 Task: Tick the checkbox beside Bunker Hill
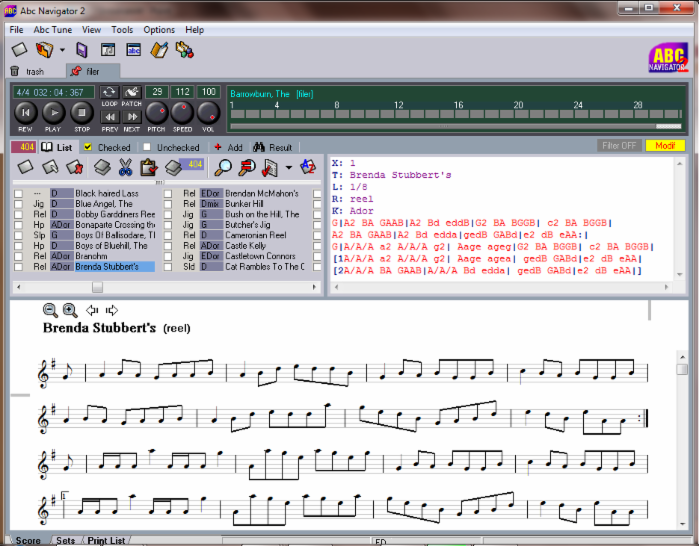tap(168, 203)
